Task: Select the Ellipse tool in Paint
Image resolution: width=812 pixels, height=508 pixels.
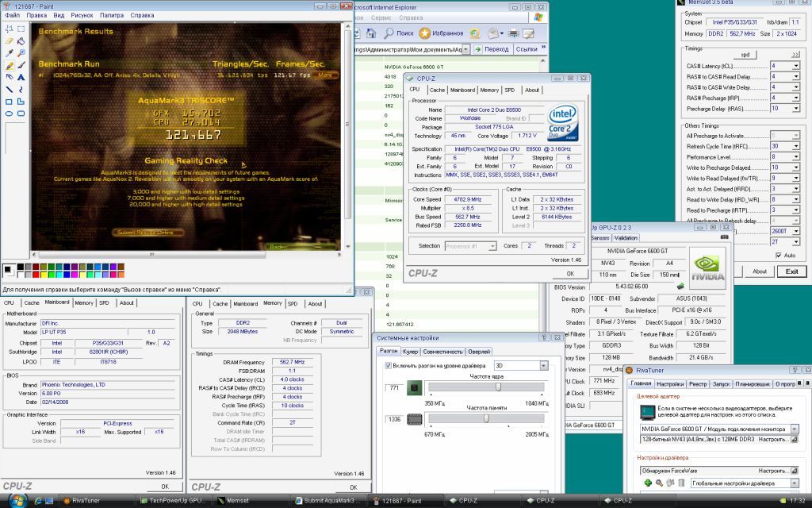Action: (10, 114)
